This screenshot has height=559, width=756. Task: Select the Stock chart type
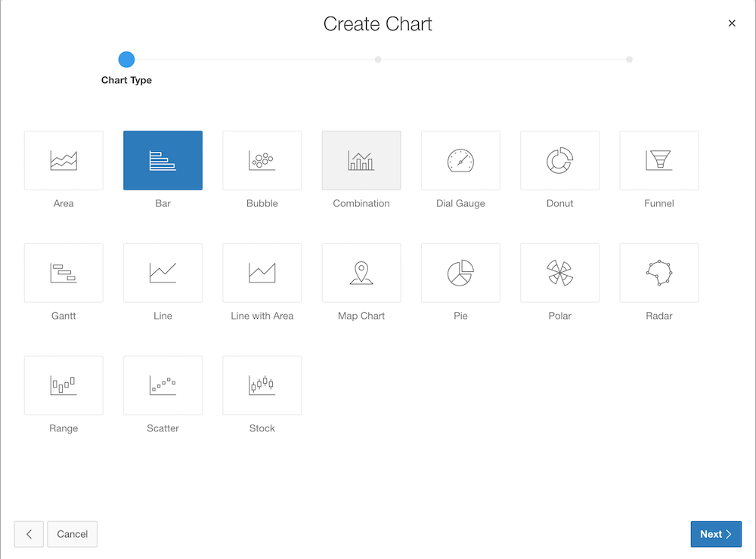tap(262, 385)
